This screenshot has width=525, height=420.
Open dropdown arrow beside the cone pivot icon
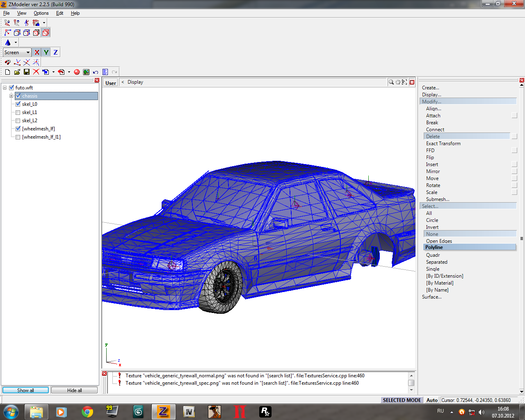coord(16,42)
